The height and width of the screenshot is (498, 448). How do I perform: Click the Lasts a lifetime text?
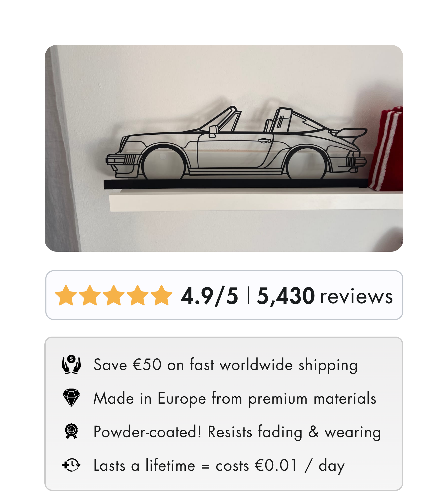coord(219,465)
